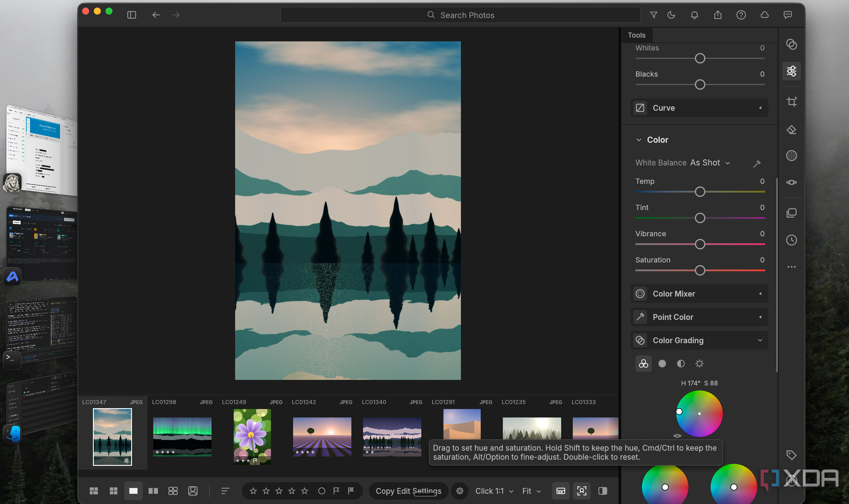Collapse the Color section chevron
Image resolution: width=849 pixels, height=504 pixels.
(x=639, y=140)
